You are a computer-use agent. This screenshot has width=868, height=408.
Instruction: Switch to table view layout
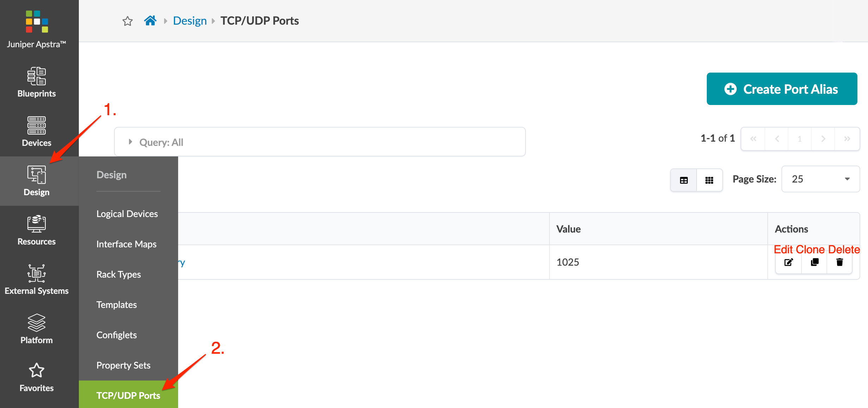[x=684, y=180]
